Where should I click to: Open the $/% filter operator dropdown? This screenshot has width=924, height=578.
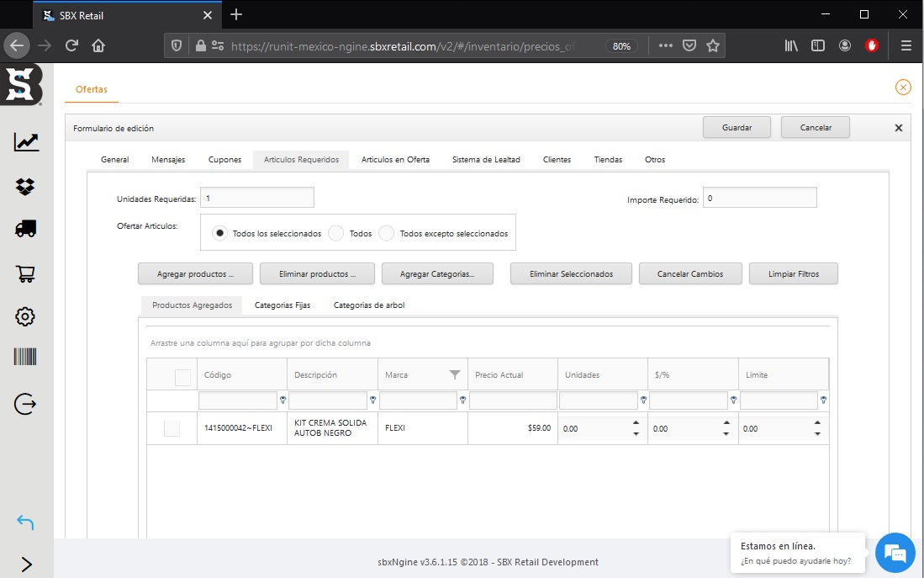(734, 400)
